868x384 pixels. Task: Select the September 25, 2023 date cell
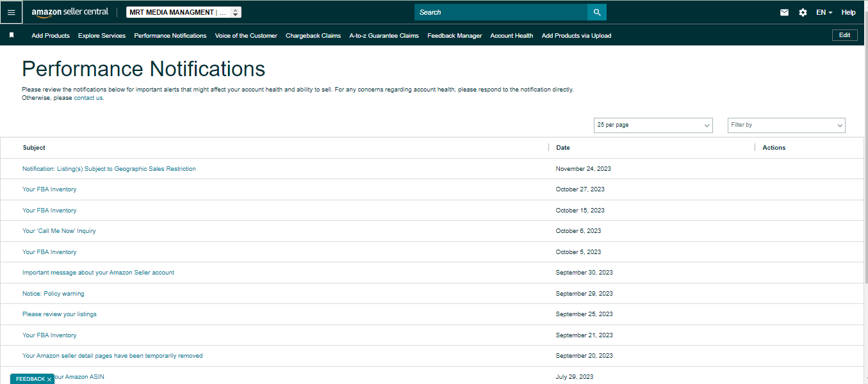pyautogui.click(x=584, y=314)
